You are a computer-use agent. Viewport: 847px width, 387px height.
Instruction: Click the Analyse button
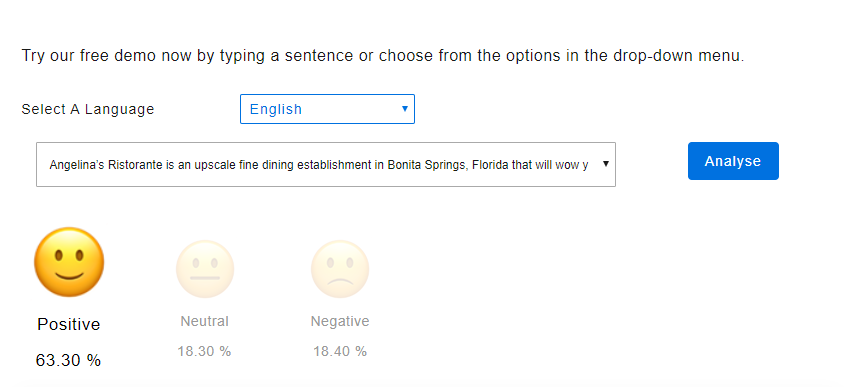[x=733, y=161]
